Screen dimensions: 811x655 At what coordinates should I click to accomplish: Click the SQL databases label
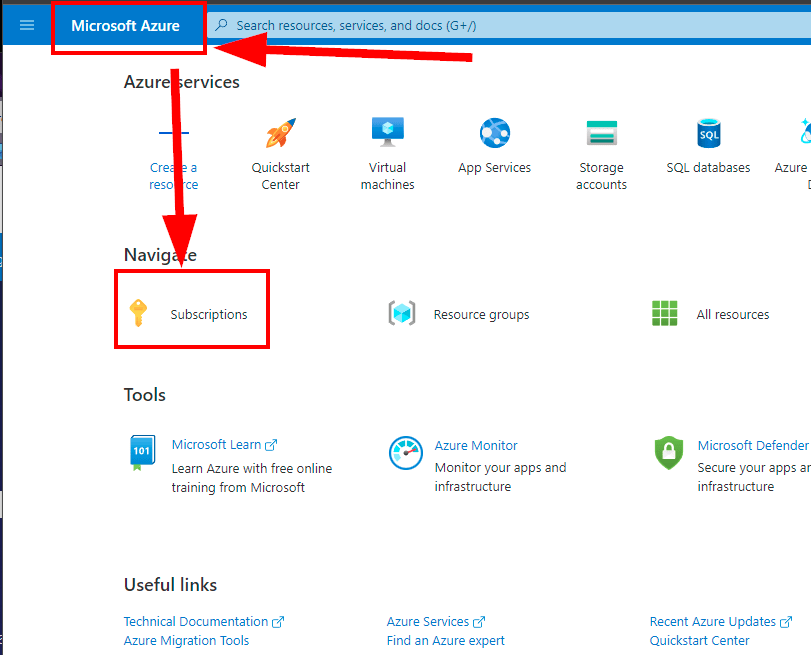pyautogui.click(x=708, y=168)
